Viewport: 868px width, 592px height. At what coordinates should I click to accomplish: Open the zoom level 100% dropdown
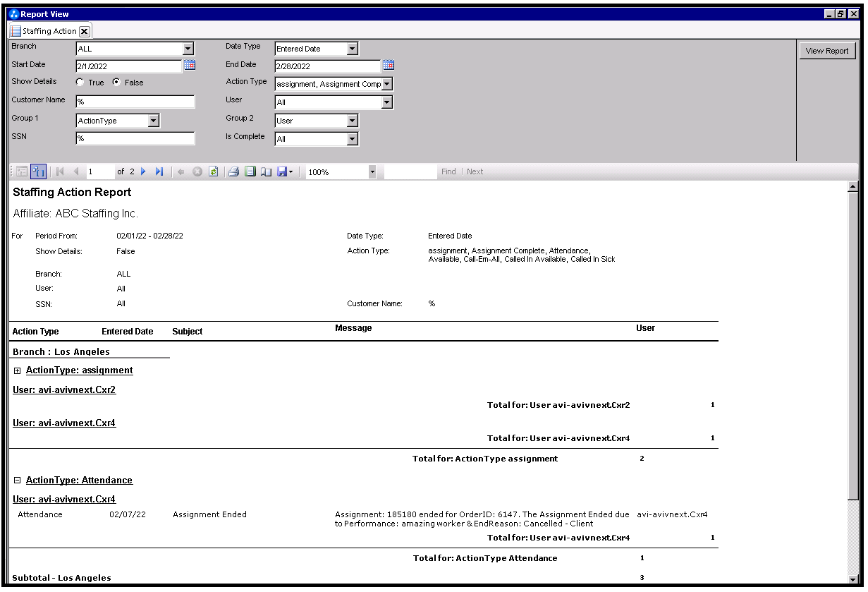pyautogui.click(x=372, y=171)
